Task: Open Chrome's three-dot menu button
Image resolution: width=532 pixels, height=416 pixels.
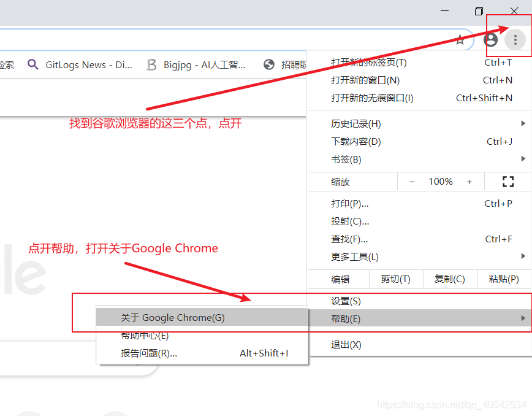Action: [x=515, y=40]
